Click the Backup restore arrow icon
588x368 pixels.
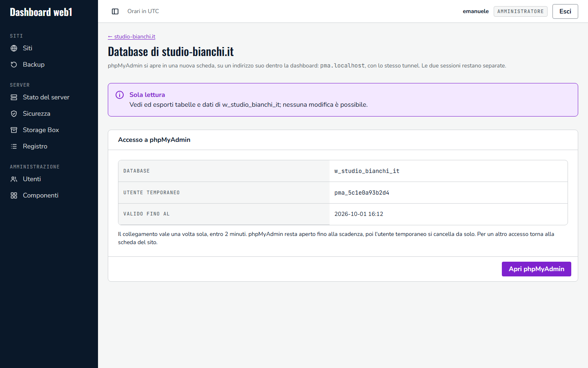click(14, 65)
